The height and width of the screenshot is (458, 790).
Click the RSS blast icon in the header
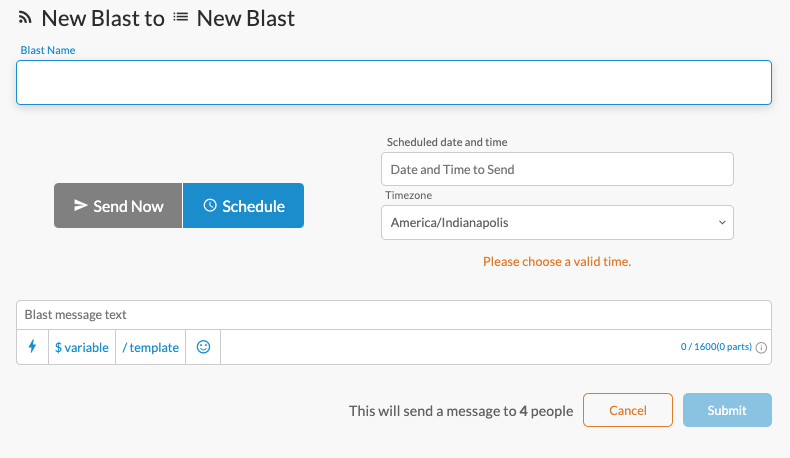25,18
